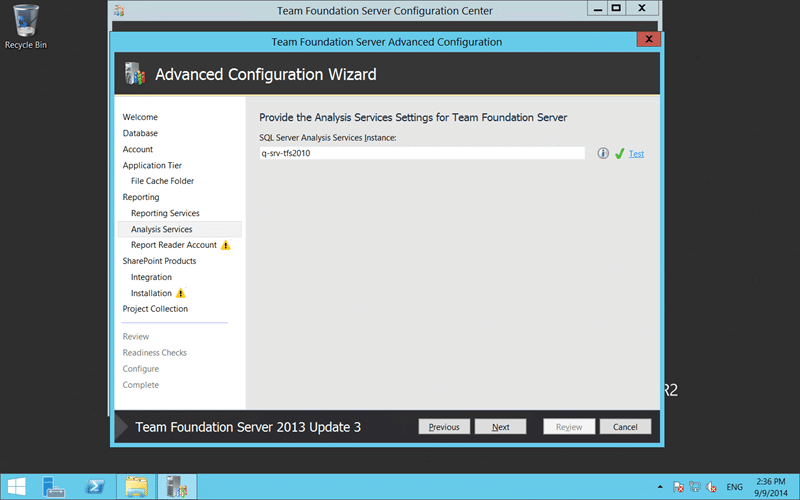Click the Review button
The image size is (800, 500).
tap(569, 427)
